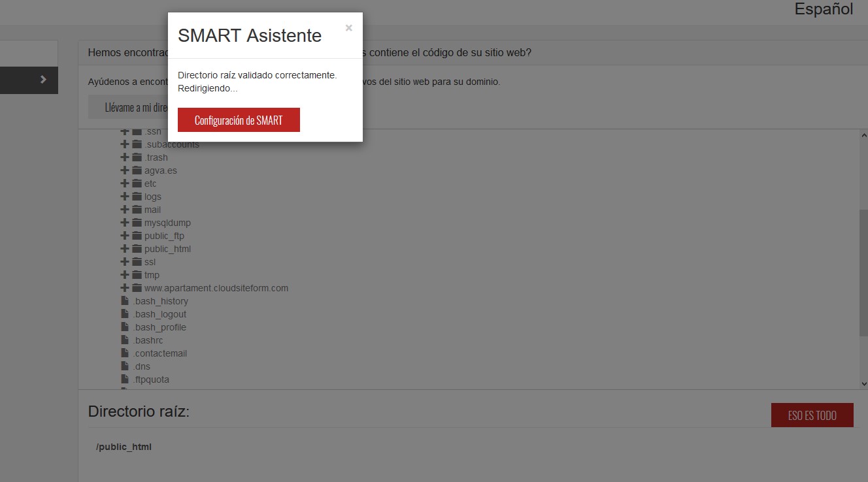Click the public_ftp folder icon
Viewport: 868px width, 482px height.
pyautogui.click(x=137, y=236)
